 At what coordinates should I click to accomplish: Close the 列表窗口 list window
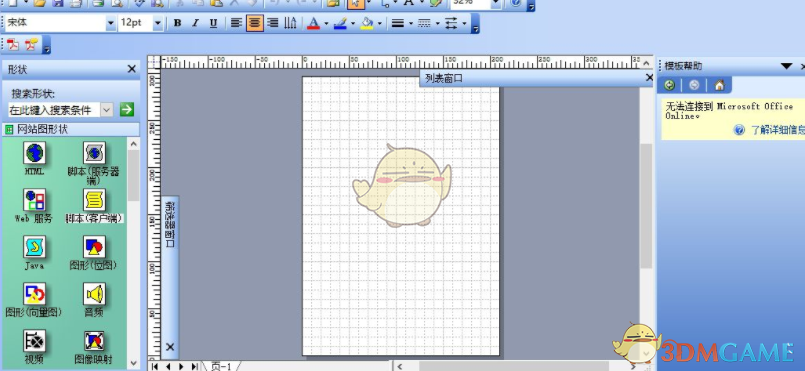point(648,78)
